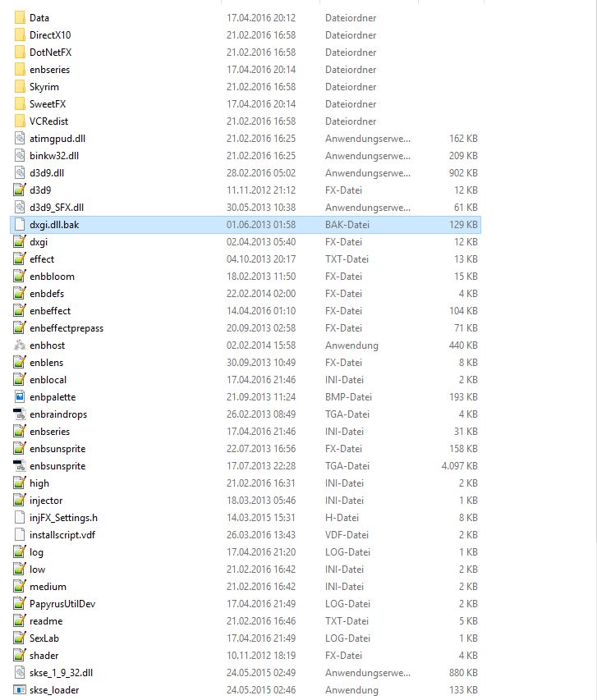Click the binkw32.dll file icon
Screen dimensions: 597x700
coord(20,156)
